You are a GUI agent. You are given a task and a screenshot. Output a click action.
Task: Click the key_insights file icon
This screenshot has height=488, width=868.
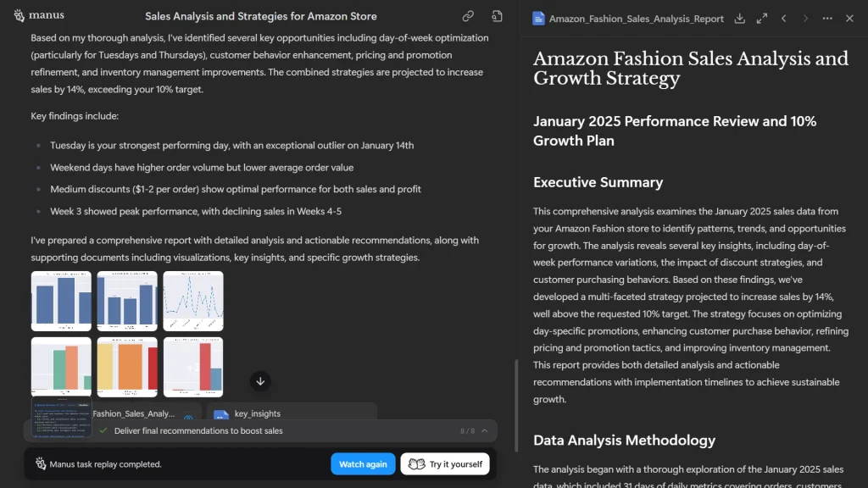click(x=222, y=414)
